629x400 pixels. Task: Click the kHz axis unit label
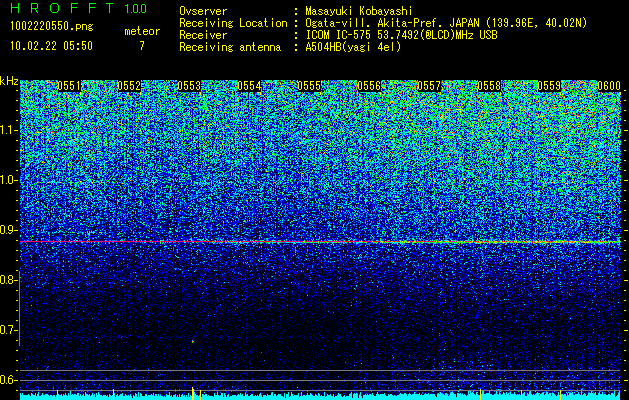[9, 81]
